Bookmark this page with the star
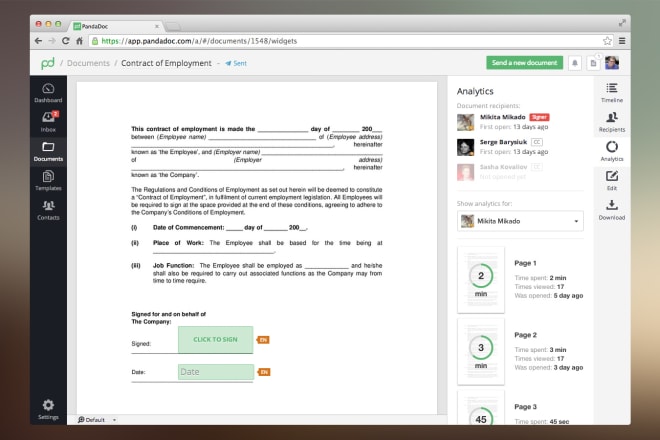The width and height of the screenshot is (660, 440). tap(607, 41)
